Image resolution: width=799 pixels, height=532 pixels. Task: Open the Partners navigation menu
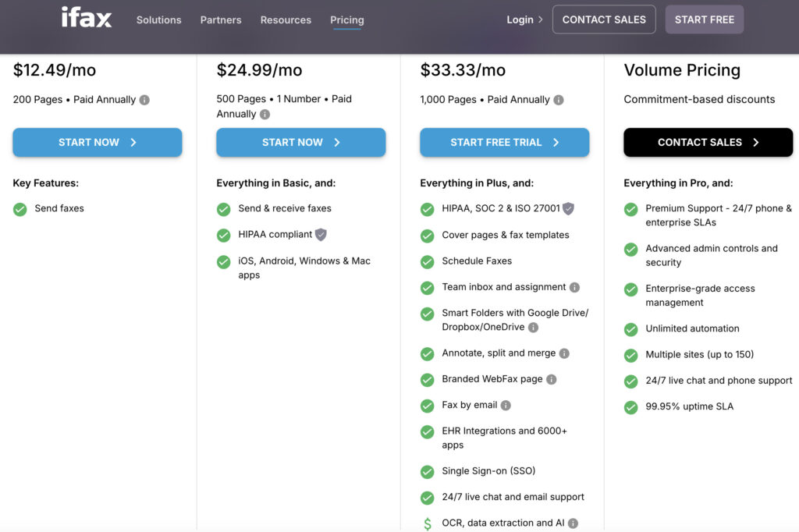point(221,20)
